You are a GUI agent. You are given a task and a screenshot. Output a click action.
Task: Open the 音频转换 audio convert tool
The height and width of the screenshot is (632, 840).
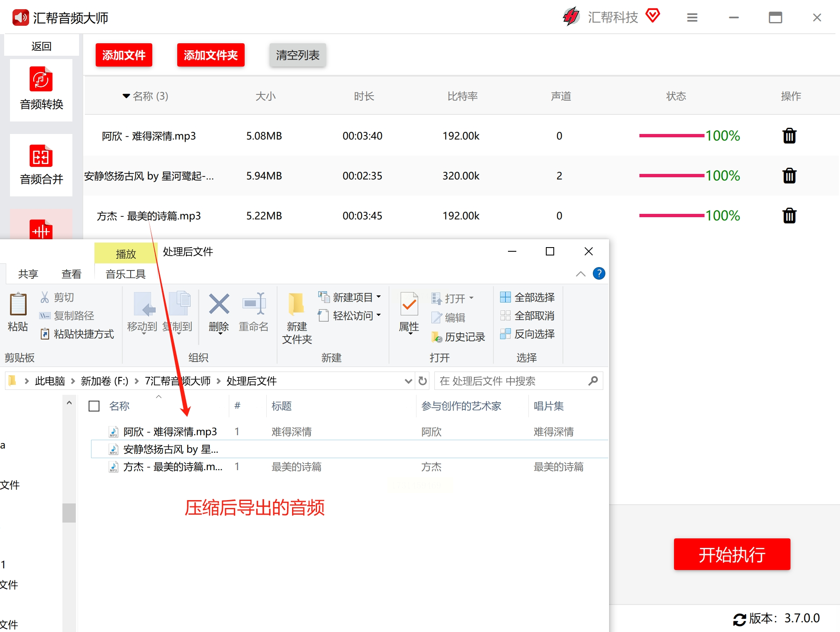click(x=41, y=89)
